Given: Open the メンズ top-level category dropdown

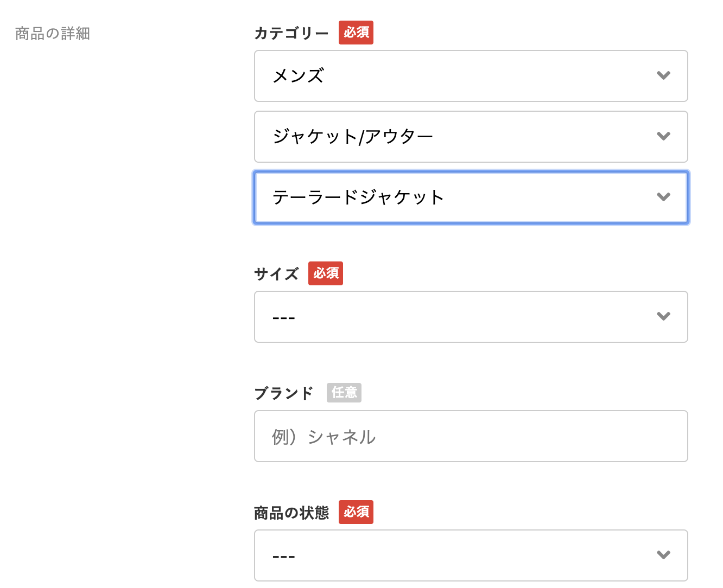Looking at the screenshot, I should [x=471, y=76].
